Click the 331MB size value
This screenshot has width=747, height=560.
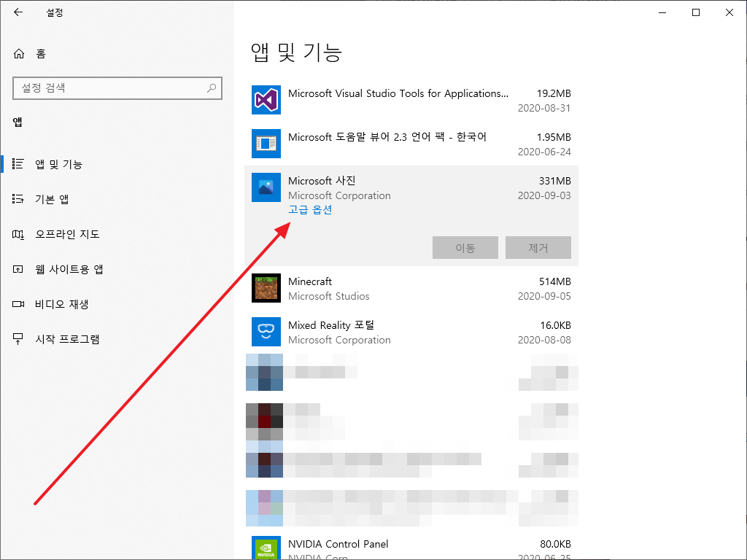554,181
